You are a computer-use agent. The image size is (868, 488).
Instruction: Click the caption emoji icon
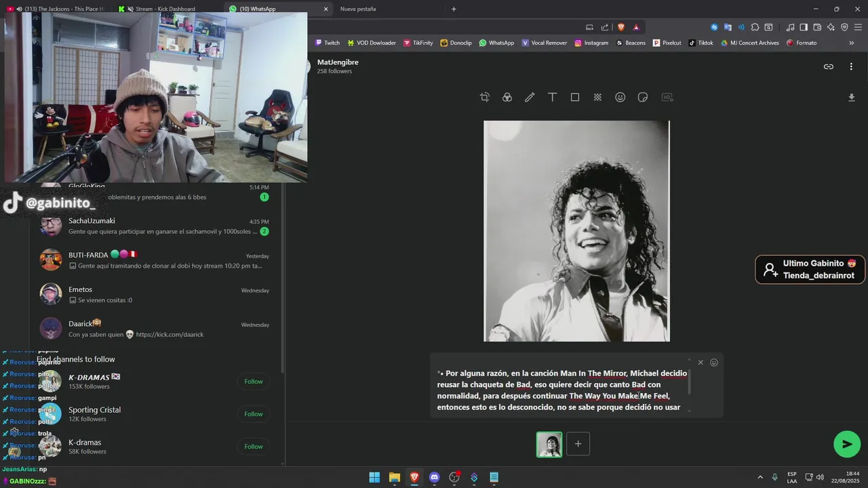click(714, 363)
